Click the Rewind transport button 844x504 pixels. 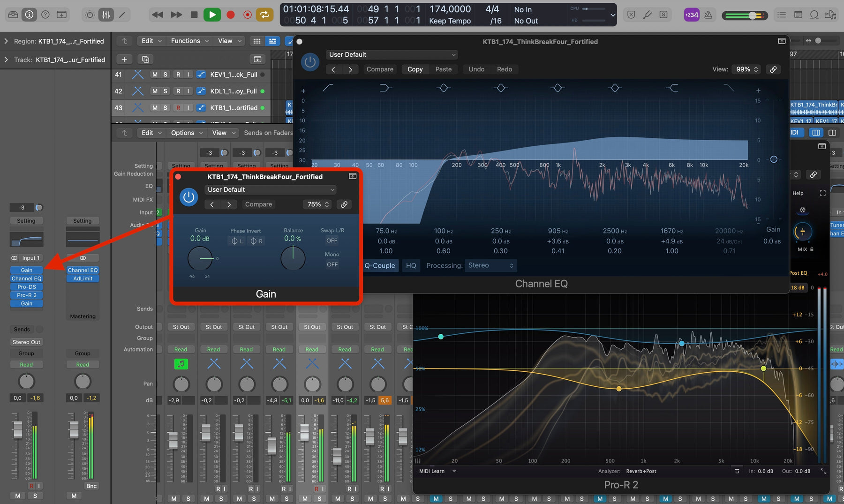coord(158,15)
